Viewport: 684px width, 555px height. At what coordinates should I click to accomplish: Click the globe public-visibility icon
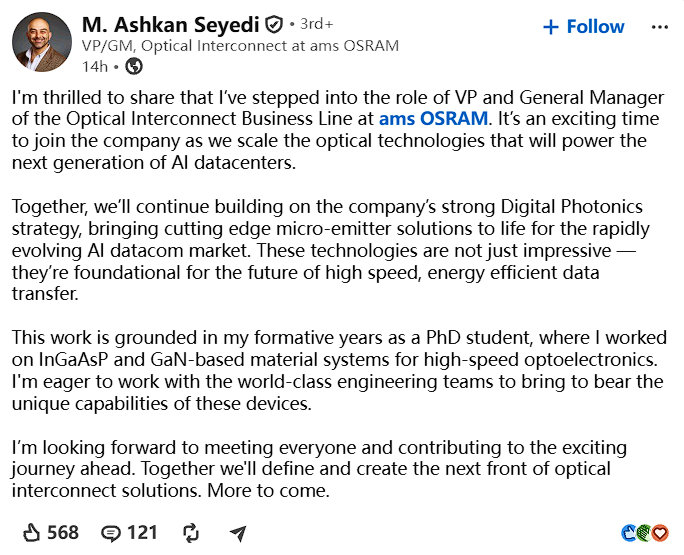click(134, 66)
